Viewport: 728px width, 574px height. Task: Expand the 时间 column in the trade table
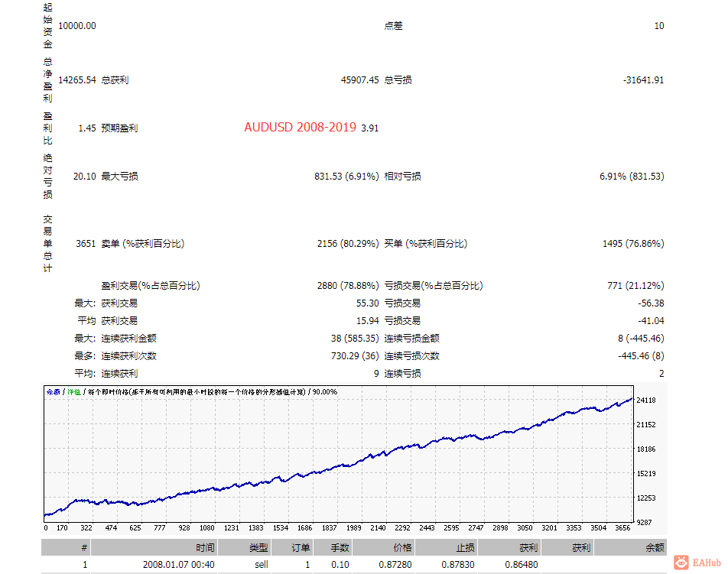204,547
